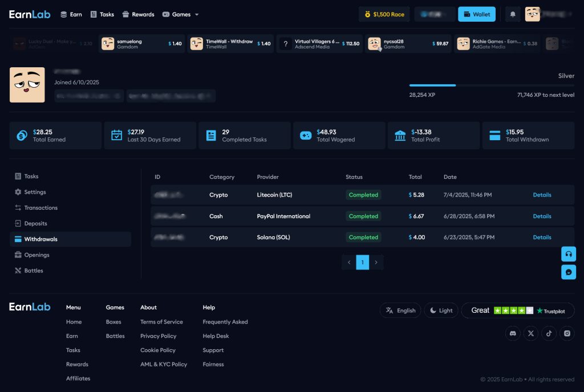The height and width of the screenshot is (392, 584).
Task: Open the chat bubble button
Action: coord(569,272)
